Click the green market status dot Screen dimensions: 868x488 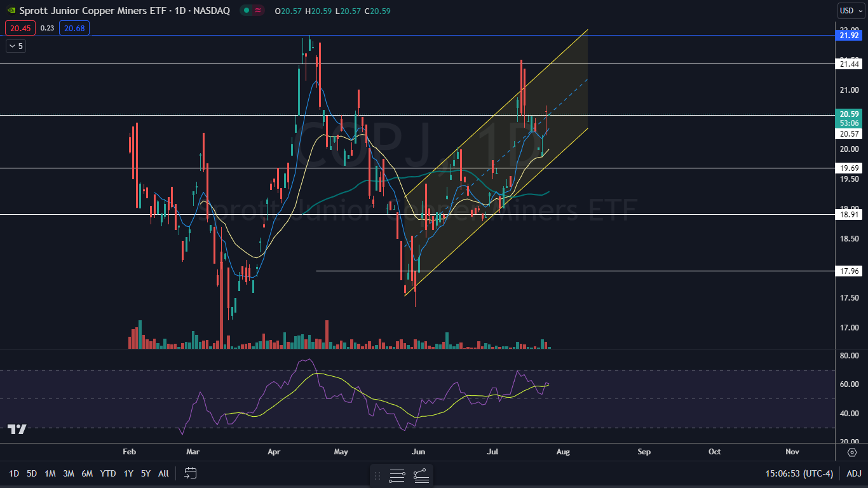(x=245, y=11)
